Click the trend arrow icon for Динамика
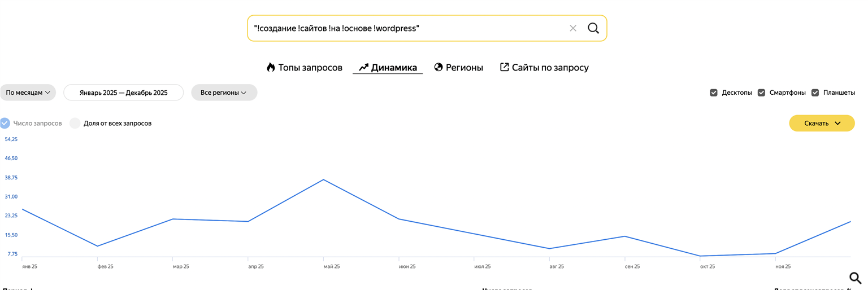The height and width of the screenshot is (290, 868). click(x=363, y=67)
